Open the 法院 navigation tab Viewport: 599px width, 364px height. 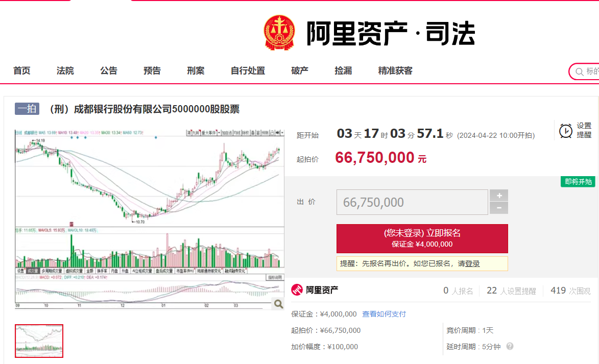[x=65, y=70]
